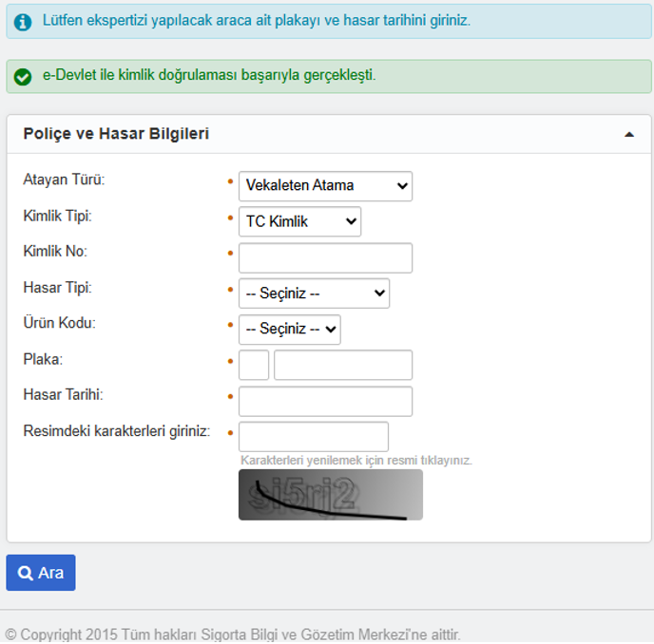This screenshot has width=654, height=644.
Task: Refresh the captcha by clicking its image
Action: [330, 495]
